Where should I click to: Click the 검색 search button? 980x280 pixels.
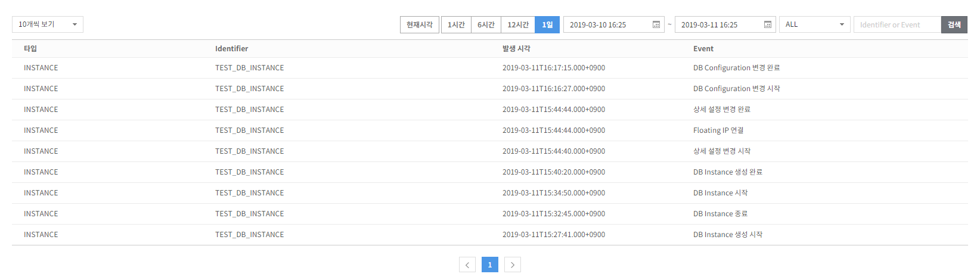tap(954, 24)
